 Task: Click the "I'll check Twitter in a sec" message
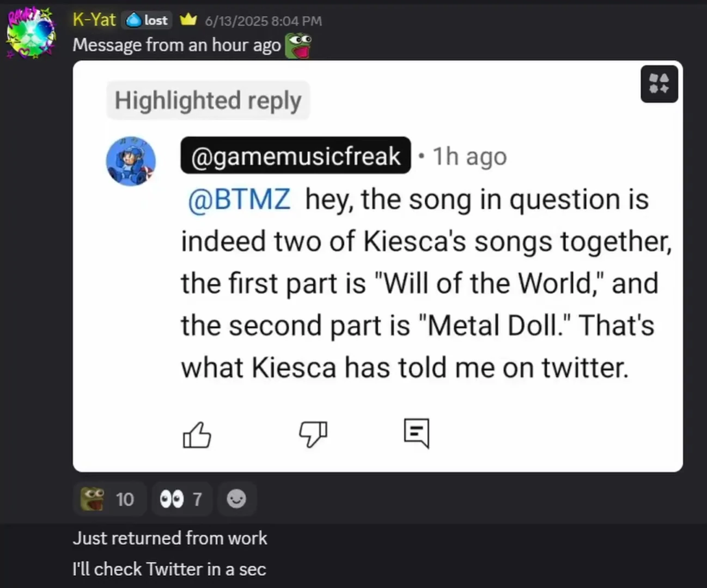pyautogui.click(x=169, y=569)
